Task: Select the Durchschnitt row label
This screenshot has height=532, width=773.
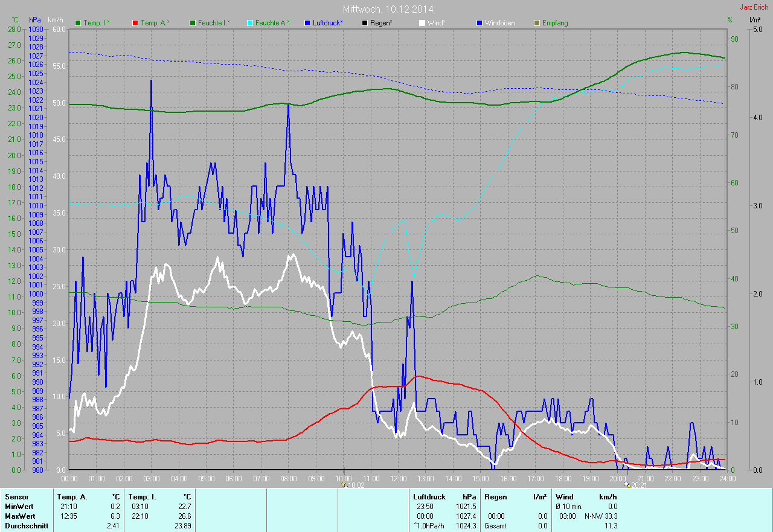Action: click(26, 526)
